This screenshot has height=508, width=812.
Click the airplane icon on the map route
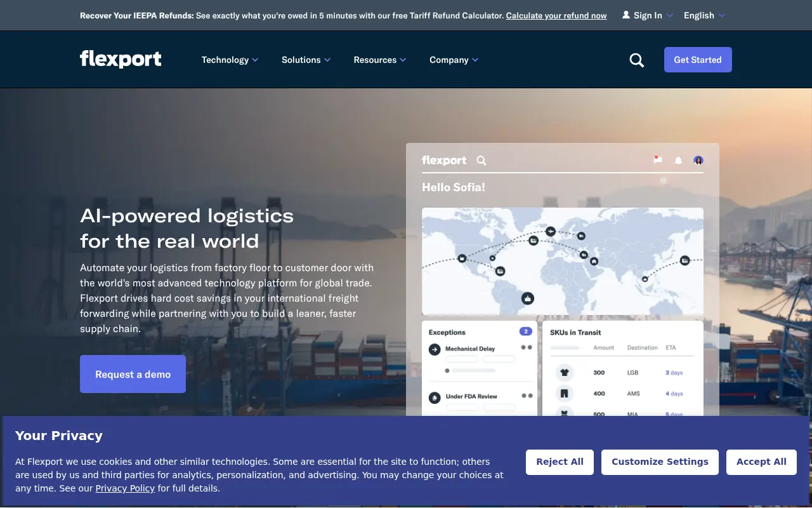[x=551, y=232]
